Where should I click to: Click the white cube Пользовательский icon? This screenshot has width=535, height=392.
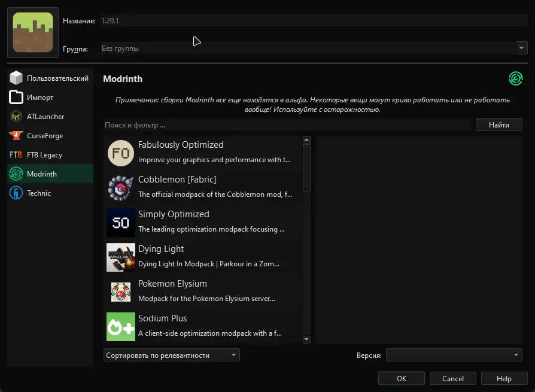(16, 78)
